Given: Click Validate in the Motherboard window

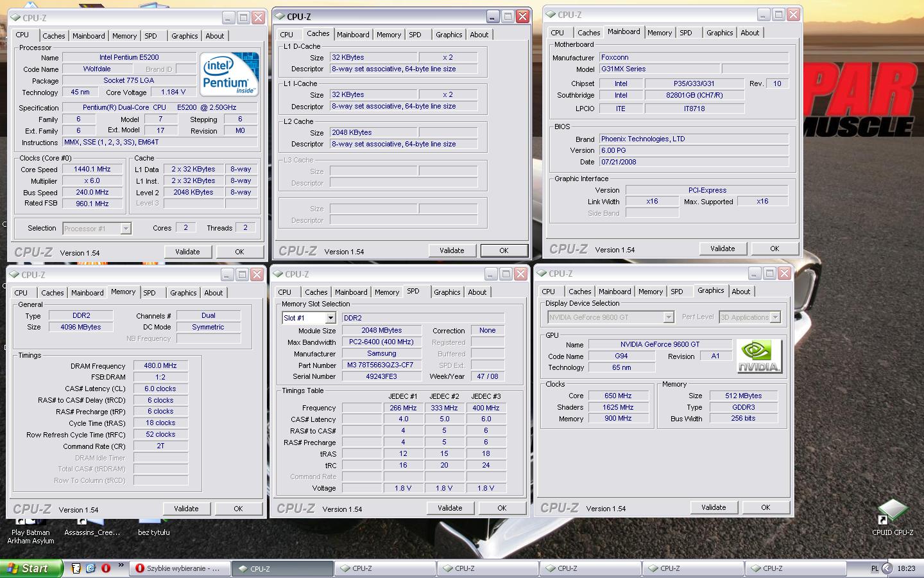Looking at the screenshot, I should coord(723,249).
